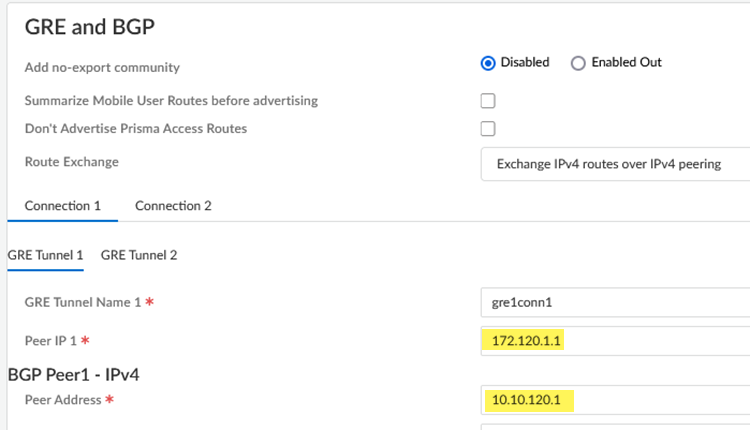750x430 pixels.
Task: Check Summarize Mobile User Routes checkbox
Action: (x=488, y=101)
